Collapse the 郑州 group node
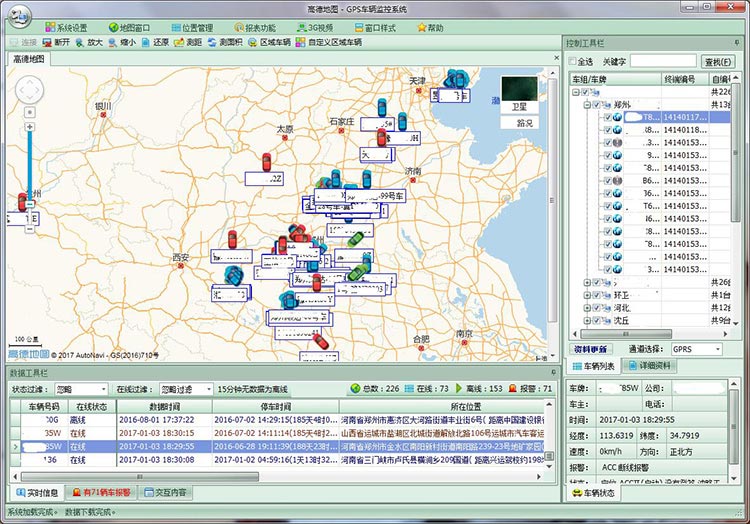The height and width of the screenshot is (524, 750). (x=587, y=104)
